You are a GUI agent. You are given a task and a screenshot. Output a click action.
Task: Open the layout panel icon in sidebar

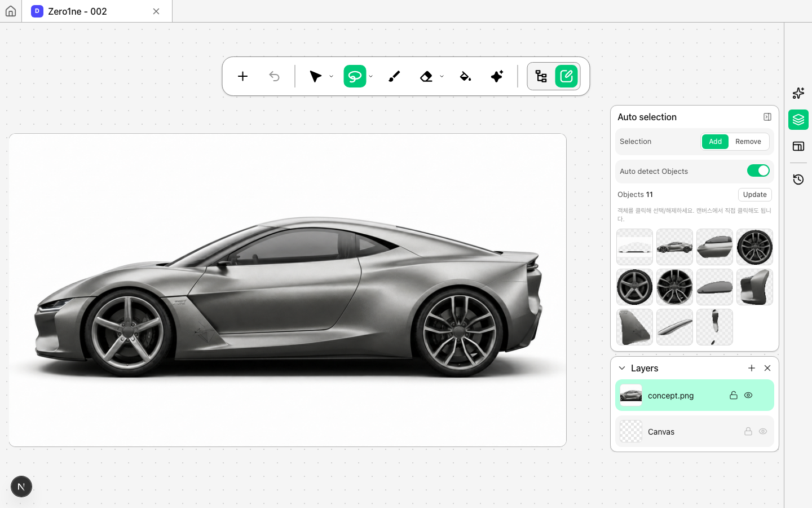pos(798,146)
